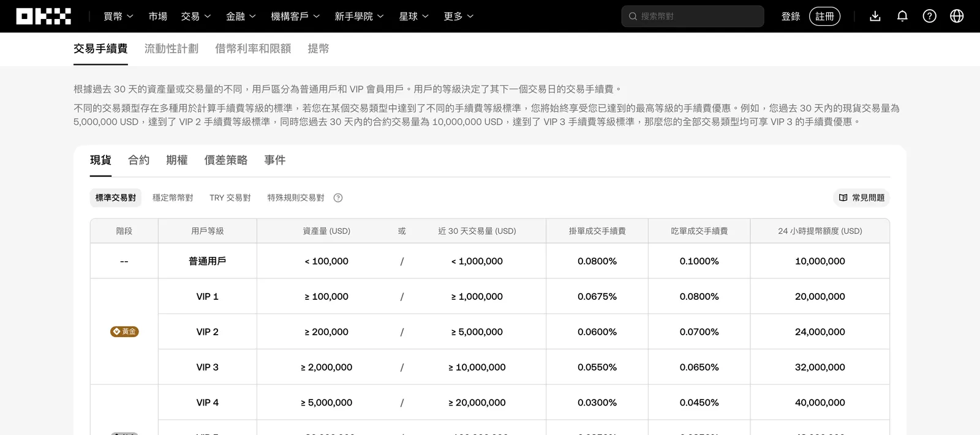Open the help question mark icon
This screenshot has height=435, width=980.
pyautogui.click(x=930, y=17)
